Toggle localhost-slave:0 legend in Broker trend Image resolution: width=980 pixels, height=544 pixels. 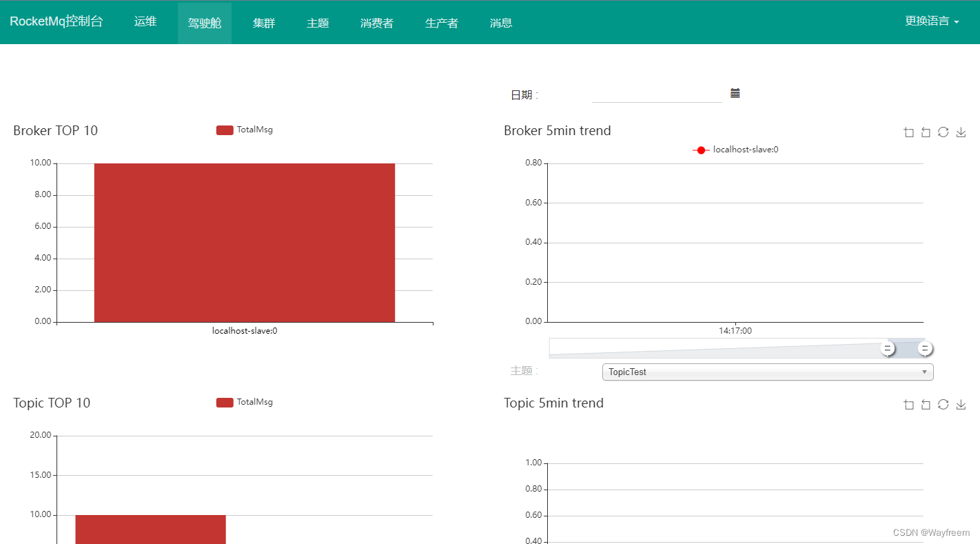point(735,150)
